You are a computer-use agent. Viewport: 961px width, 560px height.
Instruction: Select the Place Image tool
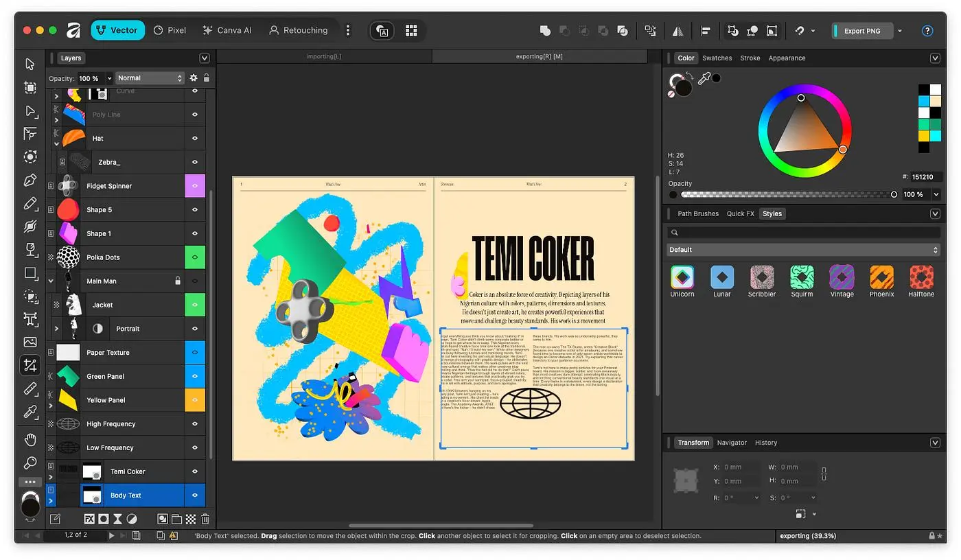click(x=30, y=342)
